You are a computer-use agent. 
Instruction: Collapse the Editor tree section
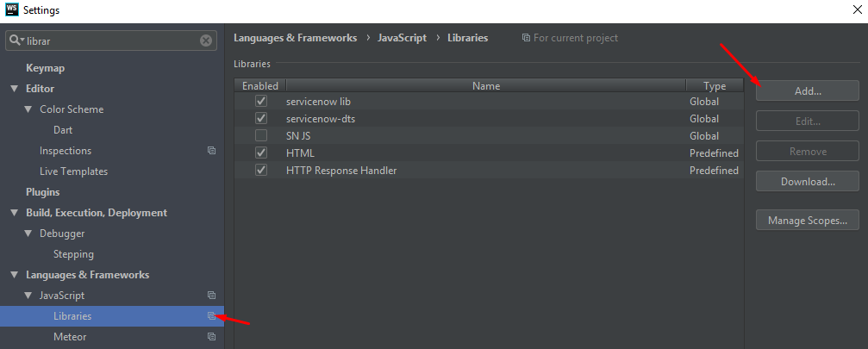(x=14, y=89)
